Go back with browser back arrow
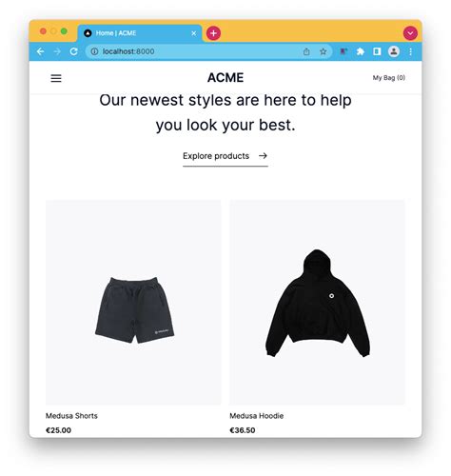 (x=40, y=51)
